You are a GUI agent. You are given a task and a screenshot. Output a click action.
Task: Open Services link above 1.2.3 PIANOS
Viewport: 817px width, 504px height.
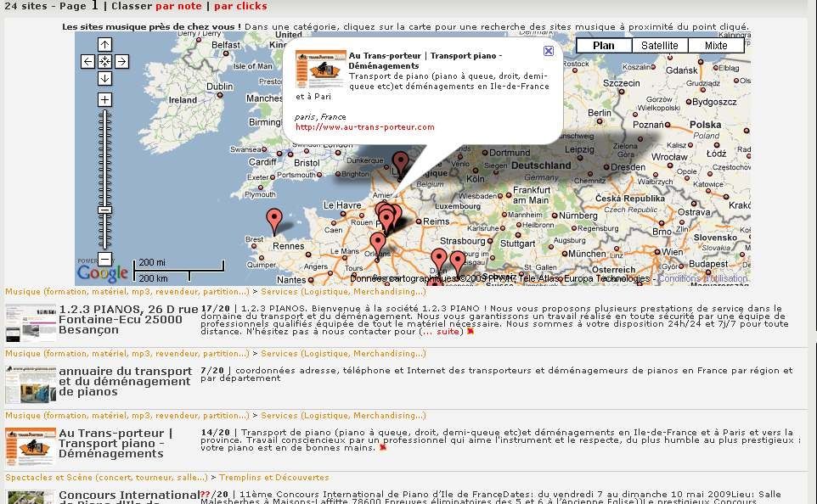343,292
